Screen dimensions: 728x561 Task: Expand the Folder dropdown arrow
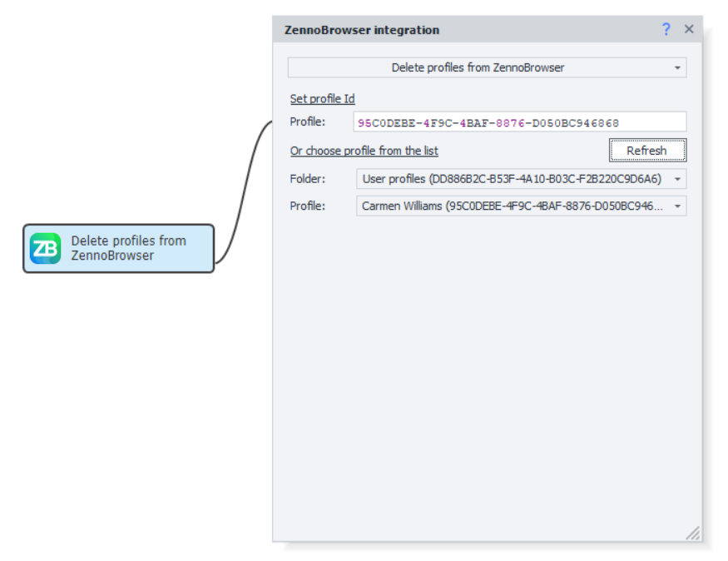[677, 179]
